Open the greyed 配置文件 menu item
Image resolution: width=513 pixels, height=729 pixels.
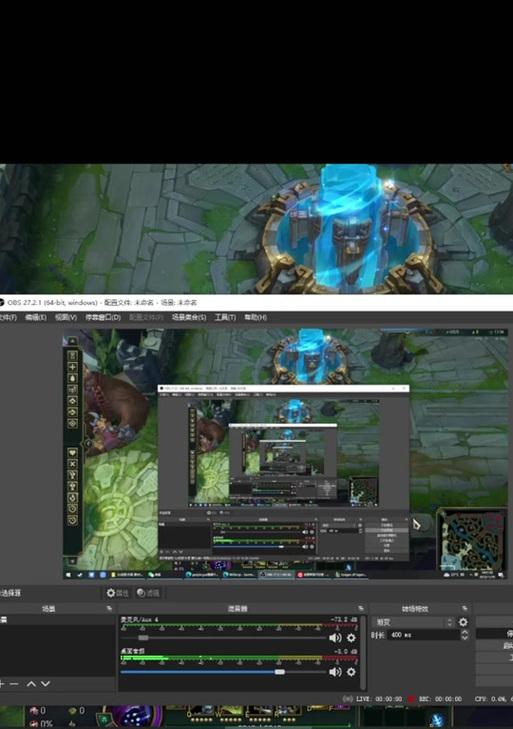point(146,317)
